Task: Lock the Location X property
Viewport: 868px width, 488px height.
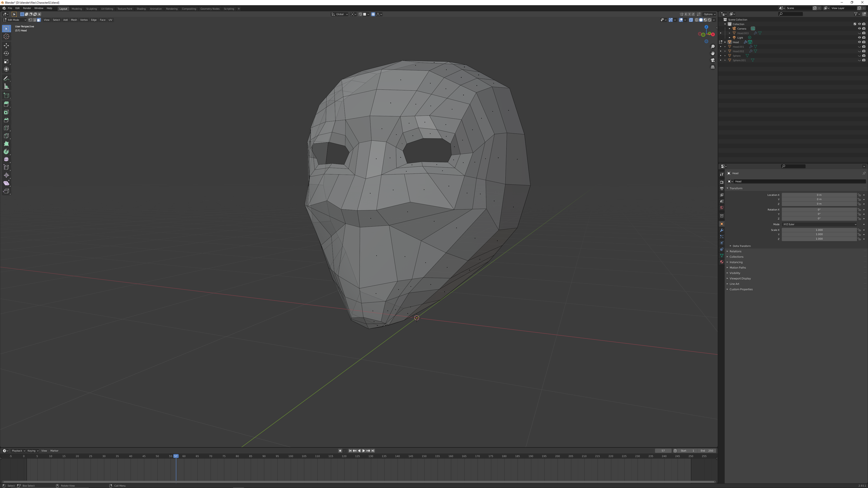Action: (x=860, y=195)
